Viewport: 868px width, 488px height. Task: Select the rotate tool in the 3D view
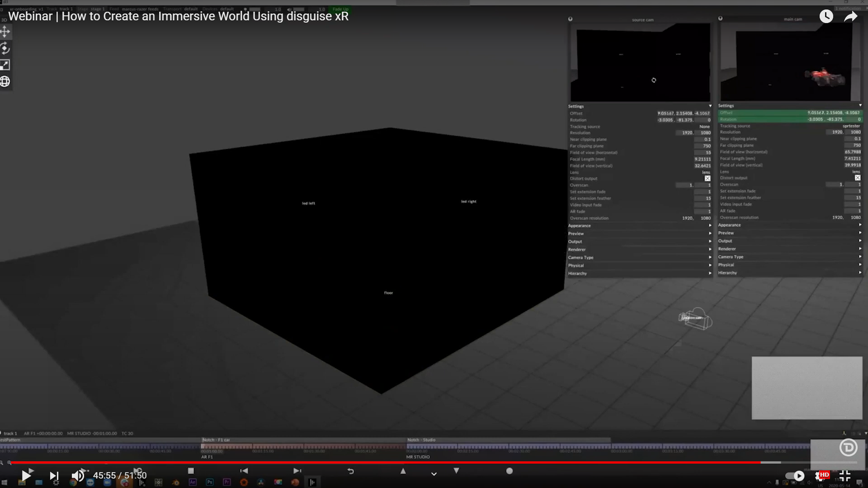(5, 48)
